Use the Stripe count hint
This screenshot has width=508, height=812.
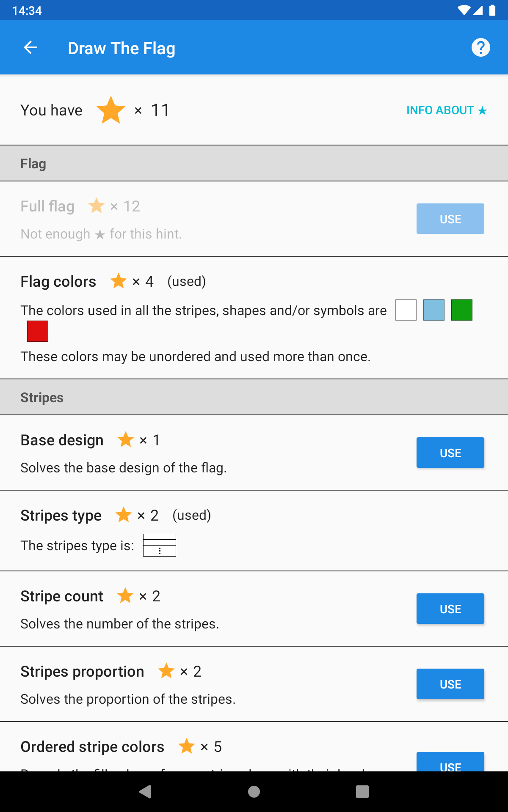tap(450, 609)
